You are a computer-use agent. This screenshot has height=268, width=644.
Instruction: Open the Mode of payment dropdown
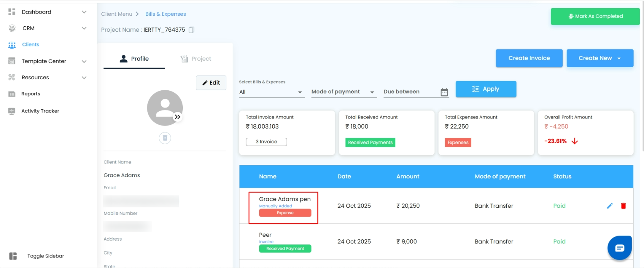343,92
